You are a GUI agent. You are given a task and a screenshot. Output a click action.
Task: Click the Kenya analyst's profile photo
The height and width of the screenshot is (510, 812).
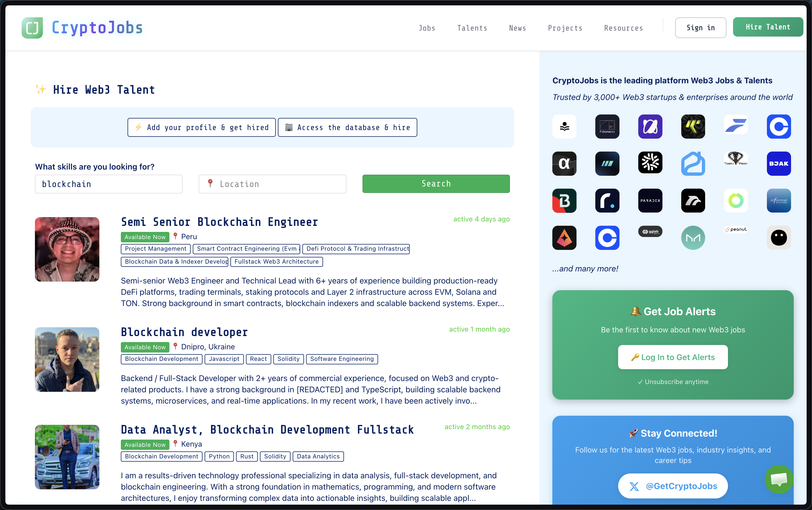pos(67,457)
